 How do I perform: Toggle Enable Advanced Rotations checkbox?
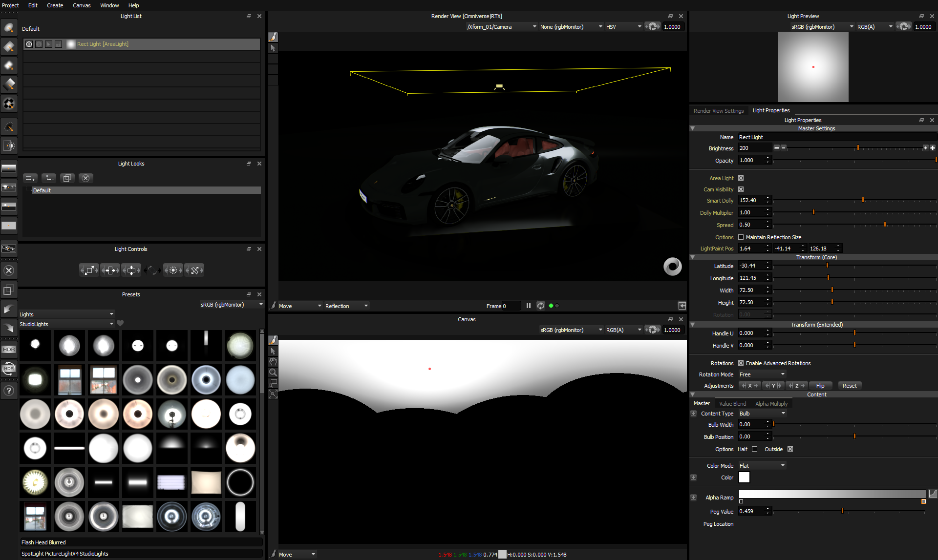click(741, 363)
